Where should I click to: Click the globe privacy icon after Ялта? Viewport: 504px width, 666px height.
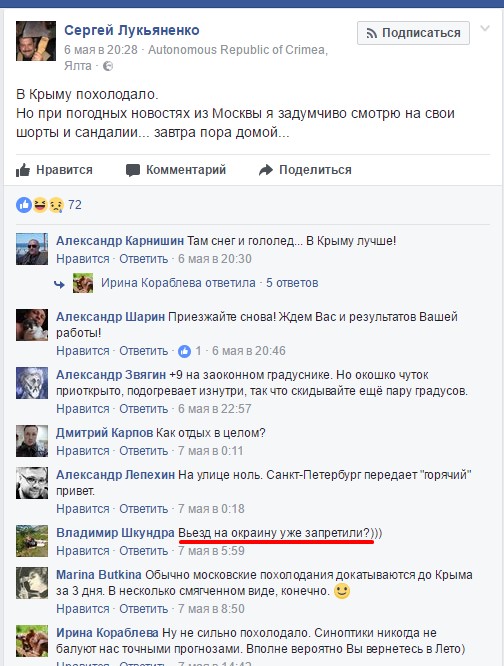(108, 66)
